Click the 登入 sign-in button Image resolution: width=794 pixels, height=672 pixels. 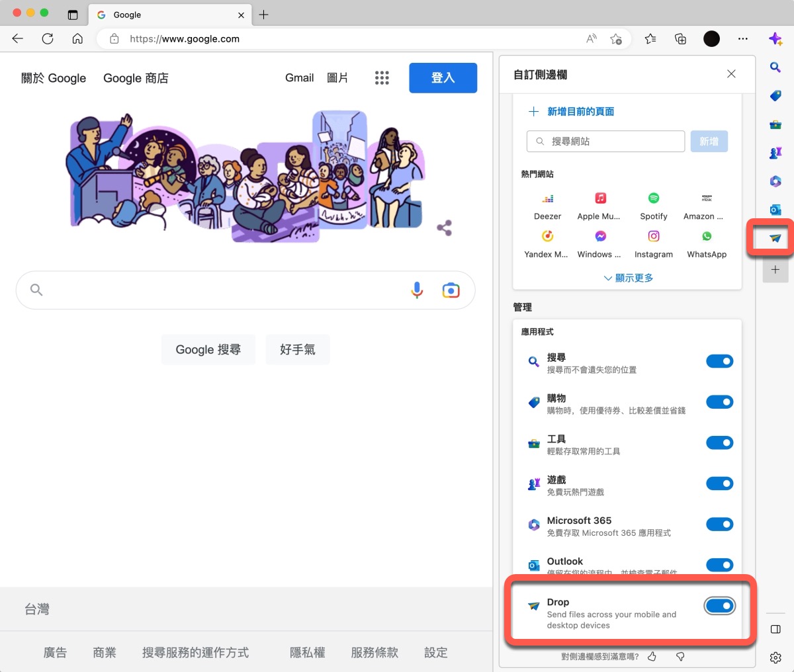click(x=443, y=78)
